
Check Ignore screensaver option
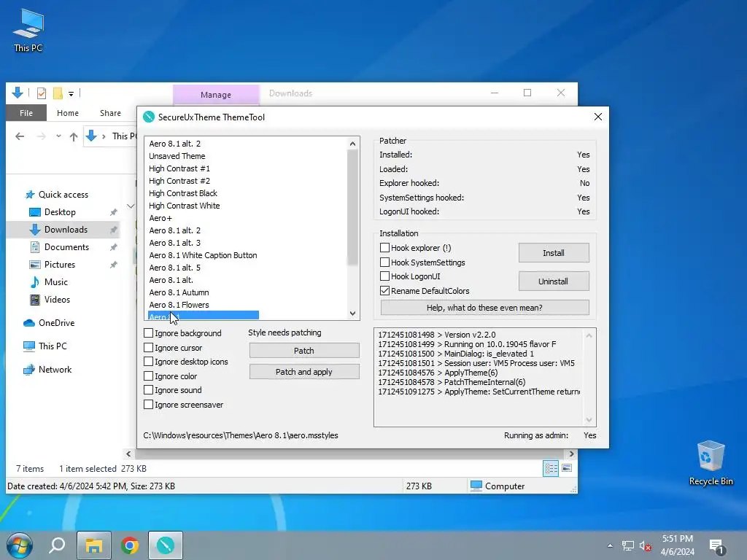pyautogui.click(x=149, y=404)
